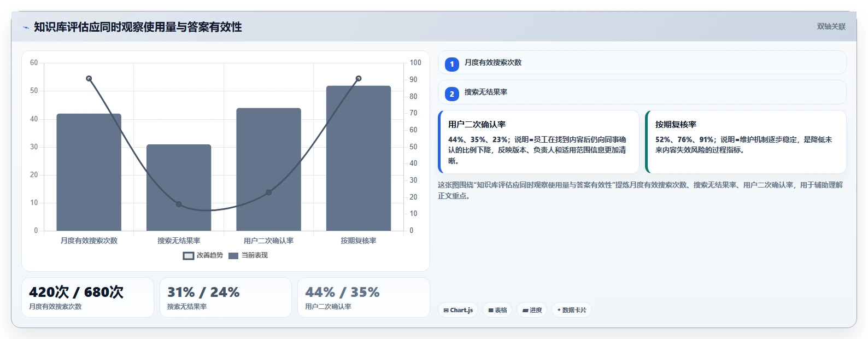Click the 双轴关联 label in header

point(831,27)
